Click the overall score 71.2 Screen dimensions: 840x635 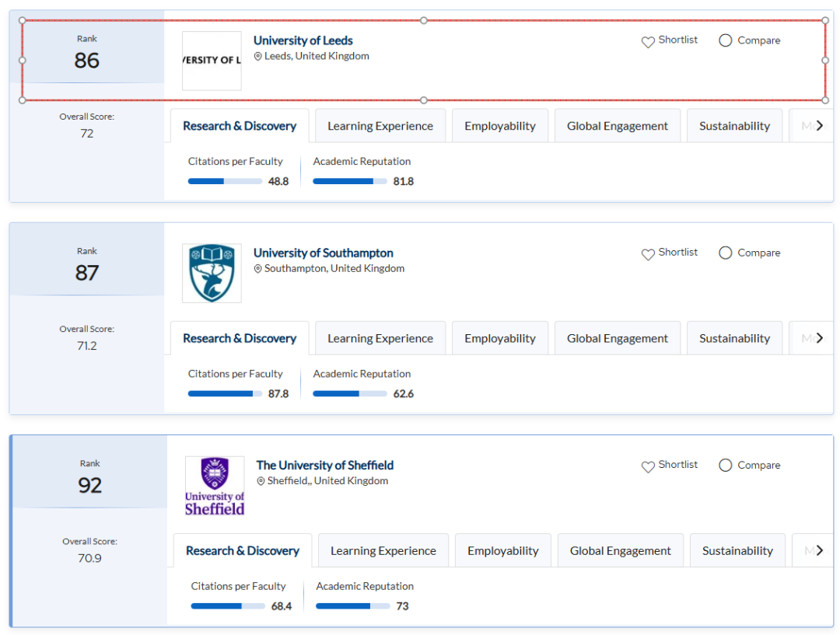coord(87,346)
